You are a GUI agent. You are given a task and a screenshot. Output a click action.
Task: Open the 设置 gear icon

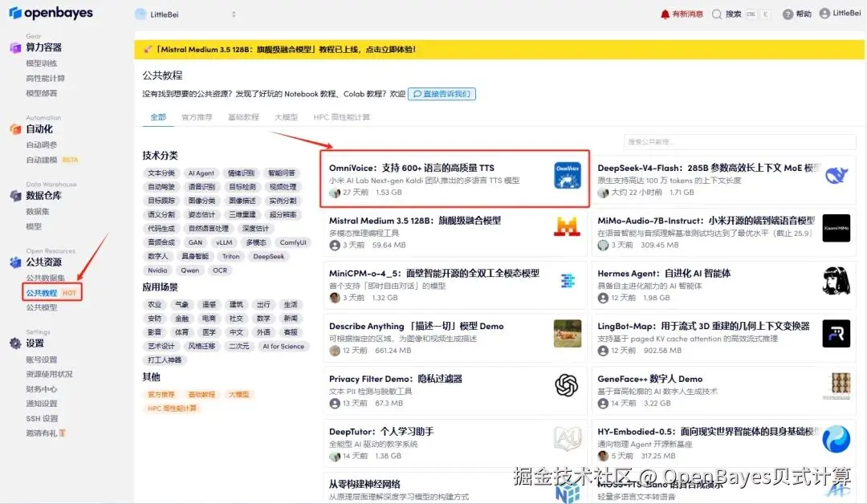coord(15,343)
